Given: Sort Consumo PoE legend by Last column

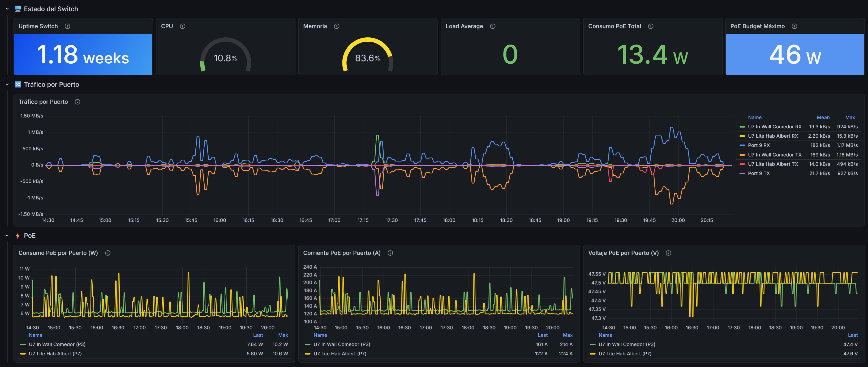Looking at the screenshot, I should click(x=258, y=335).
